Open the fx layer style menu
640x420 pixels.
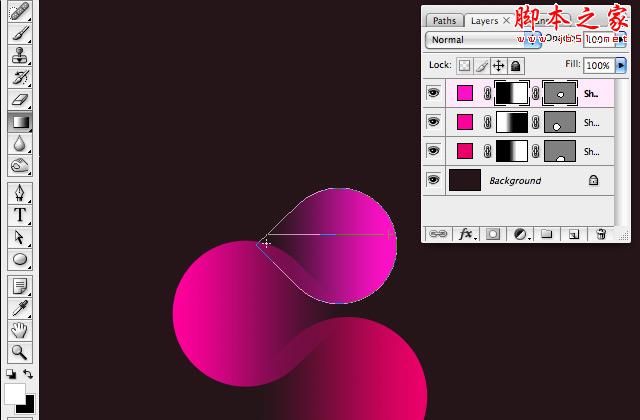coord(466,234)
